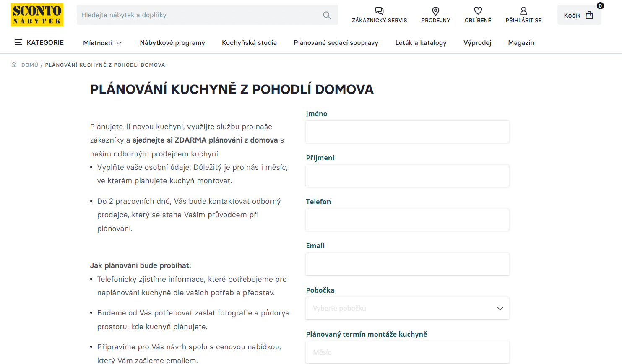Click the 'Telefon' field label
The image size is (622, 364).
(318, 202)
